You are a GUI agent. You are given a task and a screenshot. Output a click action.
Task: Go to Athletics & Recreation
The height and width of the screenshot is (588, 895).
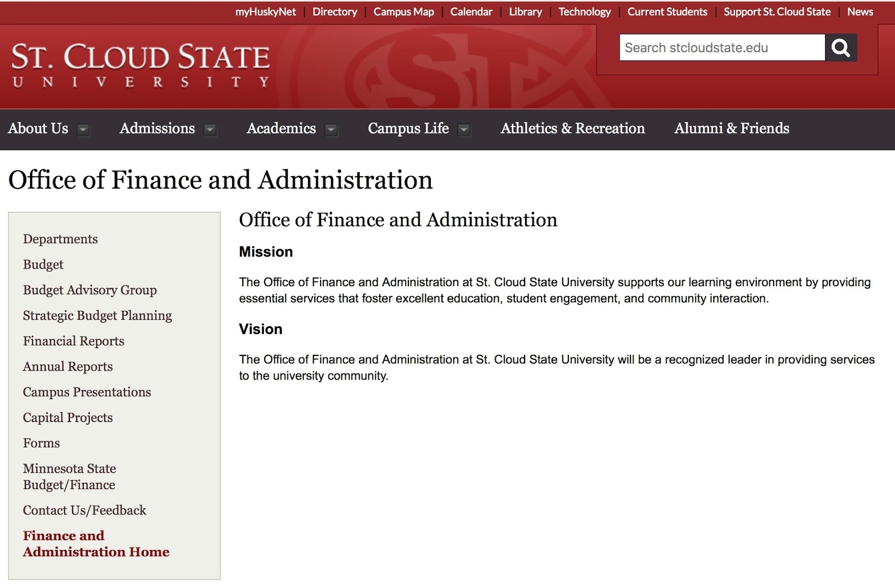(573, 129)
